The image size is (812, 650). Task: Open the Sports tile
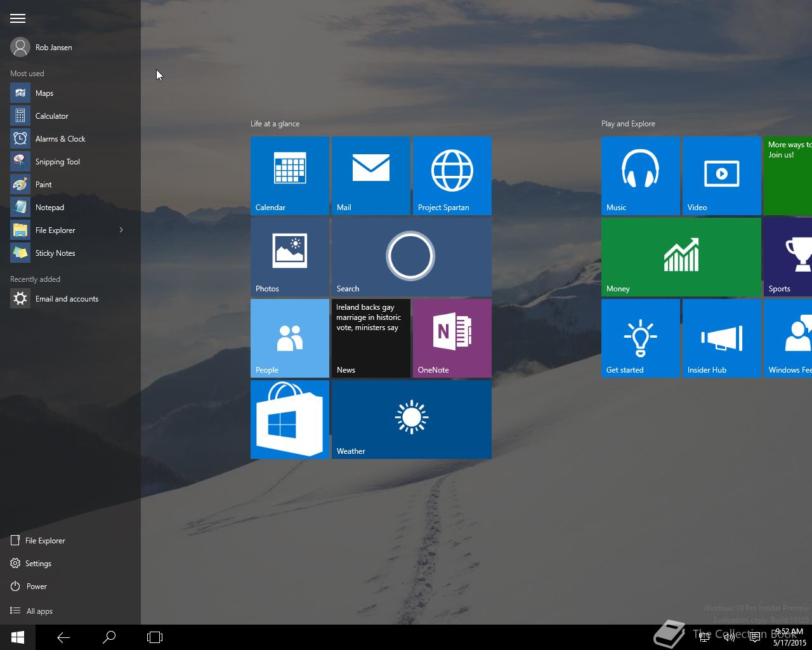788,257
